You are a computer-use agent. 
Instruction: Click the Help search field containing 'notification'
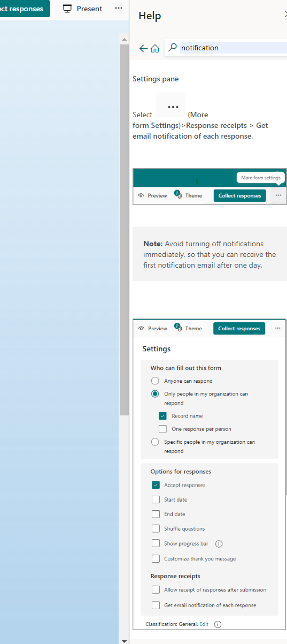(x=232, y=48)
